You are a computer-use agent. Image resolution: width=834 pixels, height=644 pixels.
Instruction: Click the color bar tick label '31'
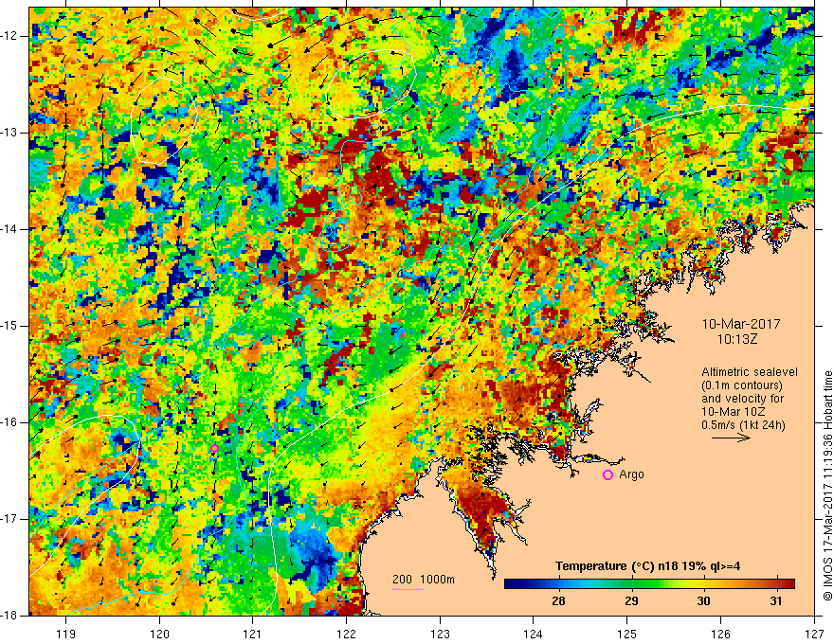point(776,601)
